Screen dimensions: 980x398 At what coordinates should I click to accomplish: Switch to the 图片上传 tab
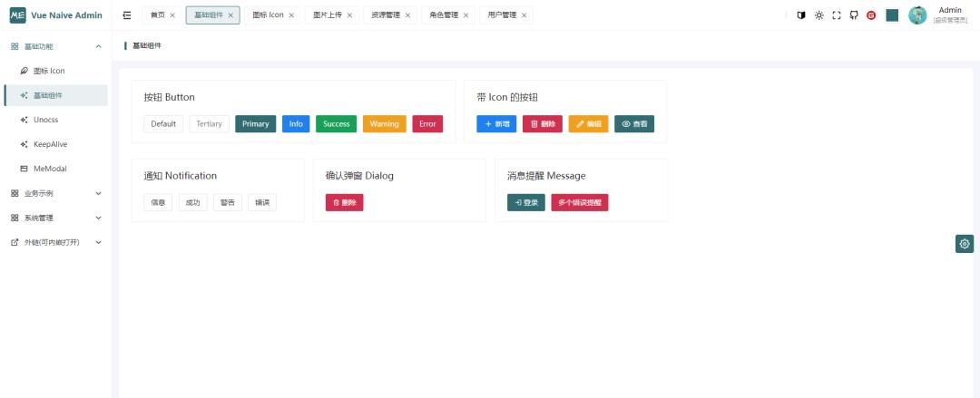[x=327, y=15]
